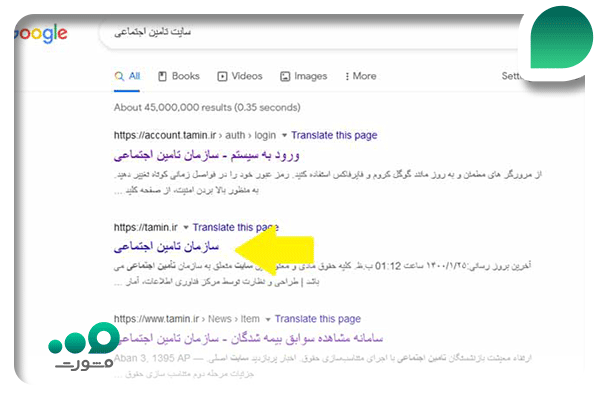Open the More search options menu
The image size is (600, 400).
360,76
